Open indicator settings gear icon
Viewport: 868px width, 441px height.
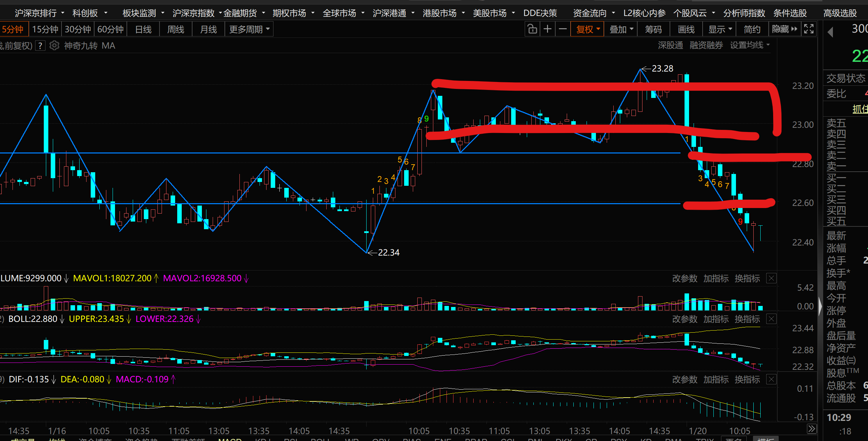(54, 45)
